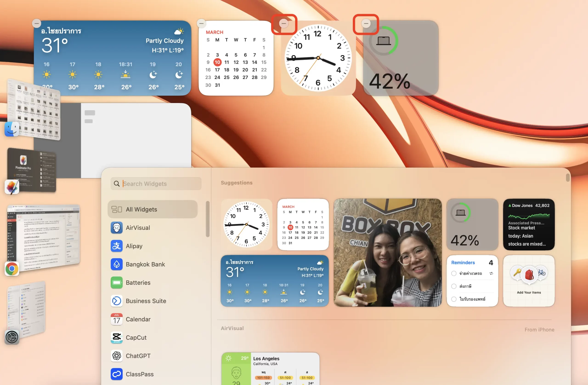Choose the Batteries widget category
588x385 pixels.
(x=138, y=282)
